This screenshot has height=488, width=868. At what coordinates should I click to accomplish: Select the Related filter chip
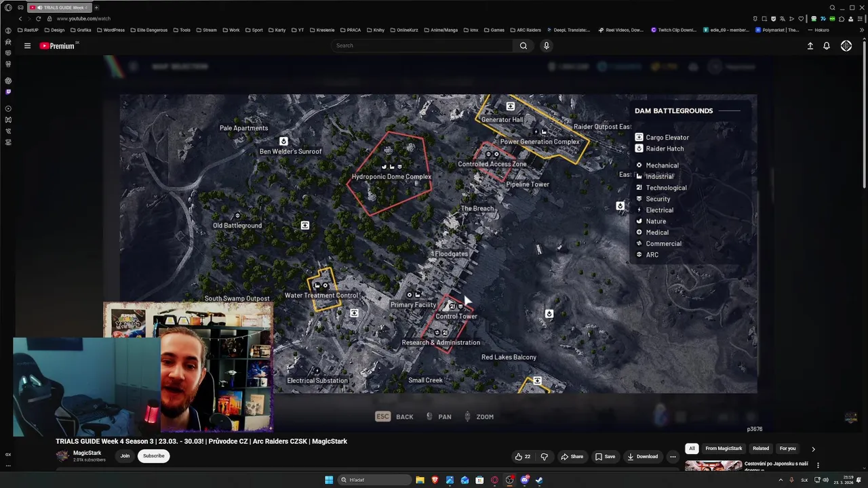[761, 449]
